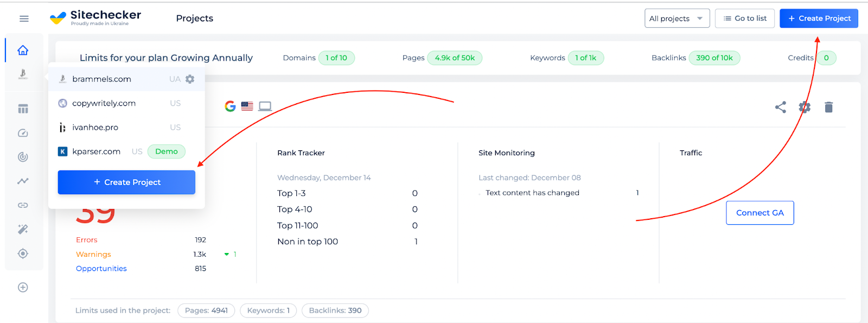
Task: Click Last changed: December 08 text
Action: [x=529, y=178]
